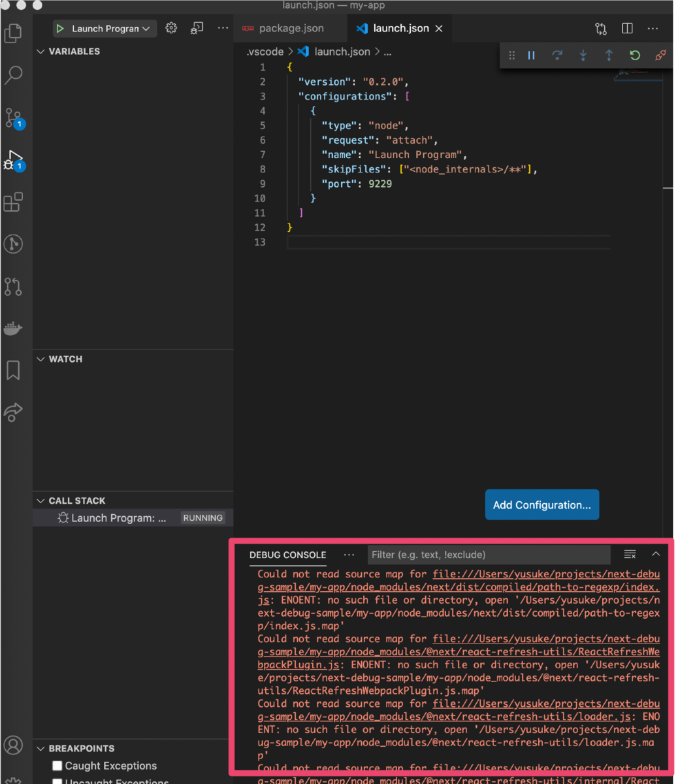This screenshot has width=678, height=784.
Task: Clear the debug console output
Action: click(x=630, y=554)
